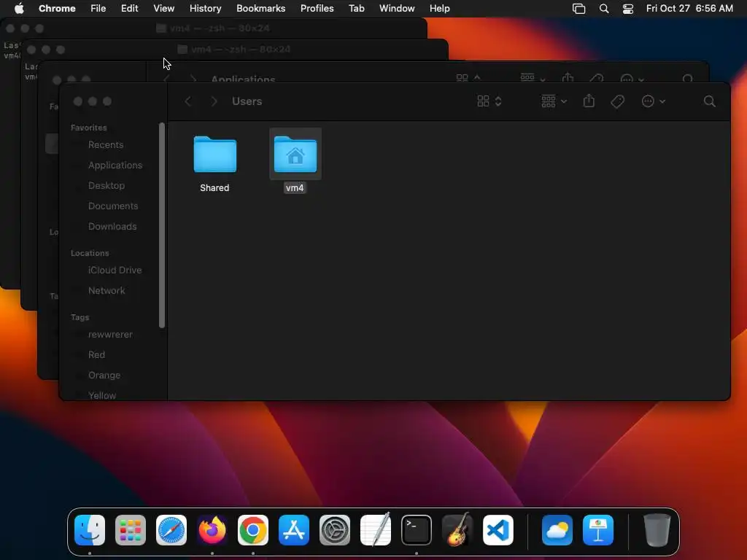Launch Safari from the Dock
Image resolution: width=747 pixels, height=560 pixels.
171,530
